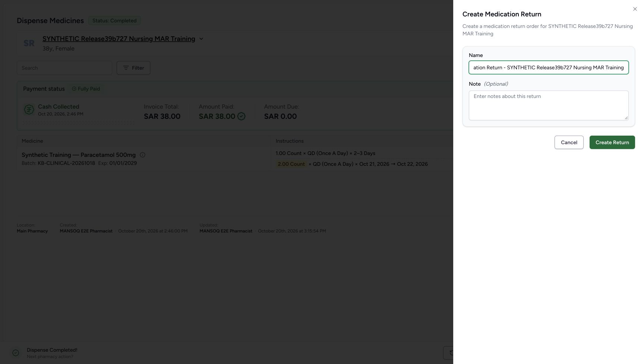Click the Dispense Completed check icon
Viewport: 644px width, 364px height.
pyautogui.click(x=16, y=353)
